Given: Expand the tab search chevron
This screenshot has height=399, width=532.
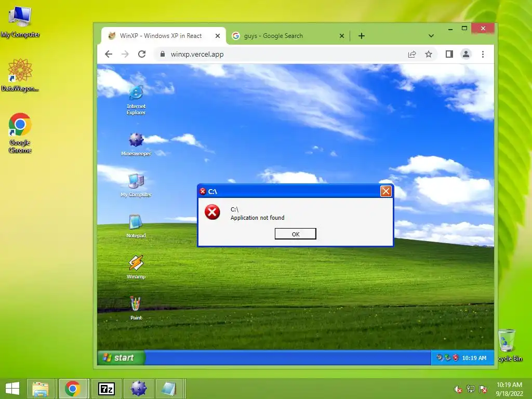Looking at the screenshot, I should click(x=431, y=36).
